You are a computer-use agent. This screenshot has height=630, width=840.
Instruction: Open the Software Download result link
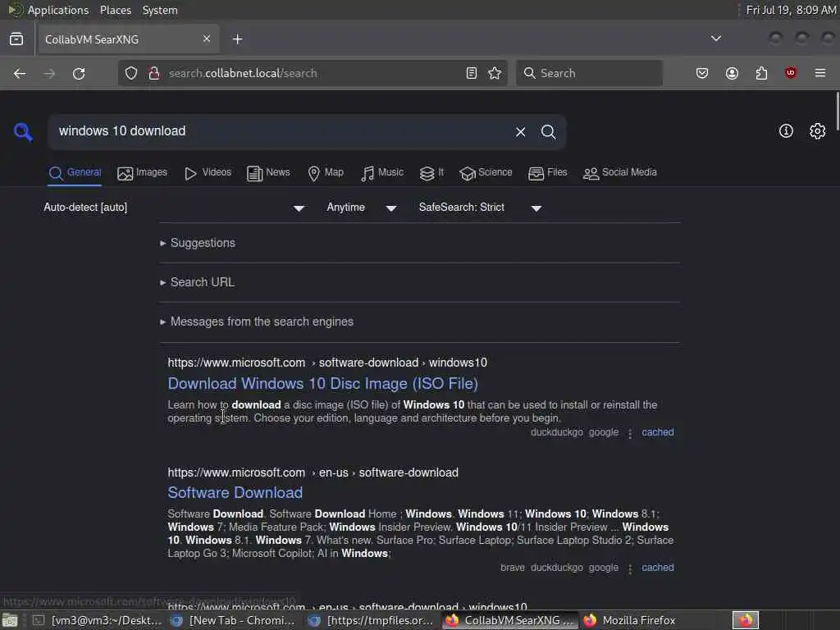(235, 493)
